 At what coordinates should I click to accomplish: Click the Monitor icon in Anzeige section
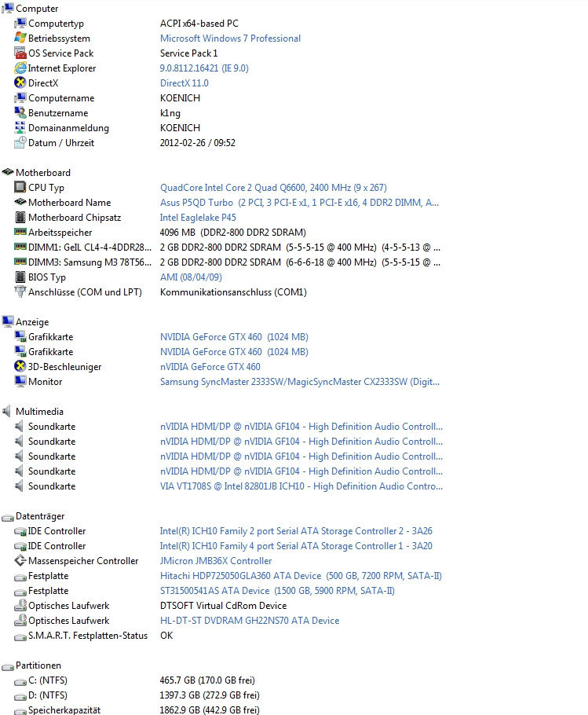[x=20, y=382]
